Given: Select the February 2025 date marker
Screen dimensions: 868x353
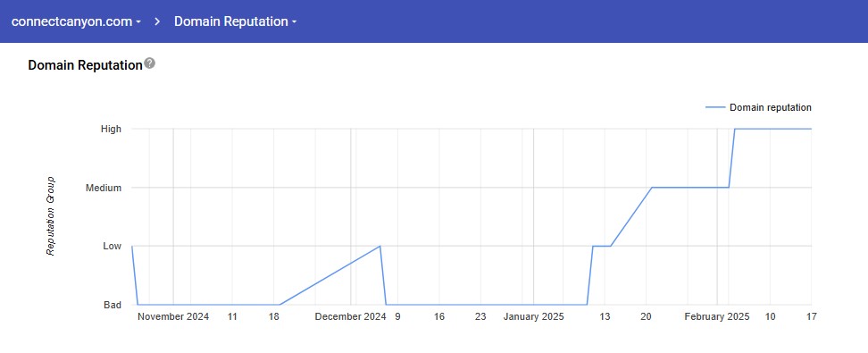Looking at the screenshot, I should pos(717,317).
